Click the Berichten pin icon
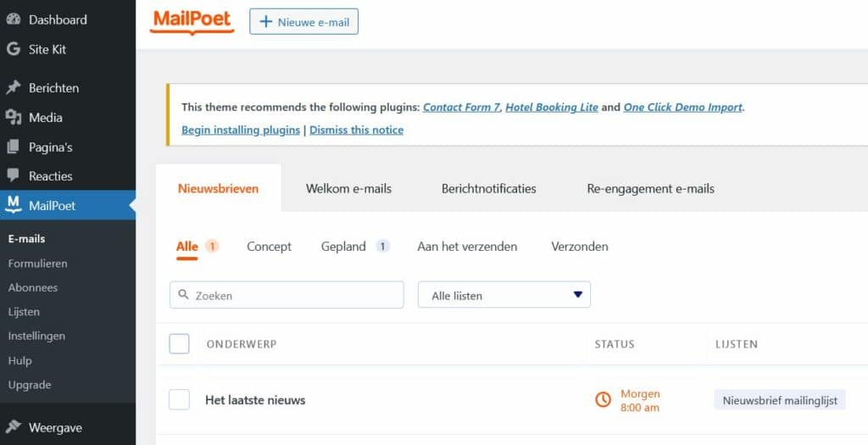The height and width of the screenshot is (445, 868). (14, 87)
